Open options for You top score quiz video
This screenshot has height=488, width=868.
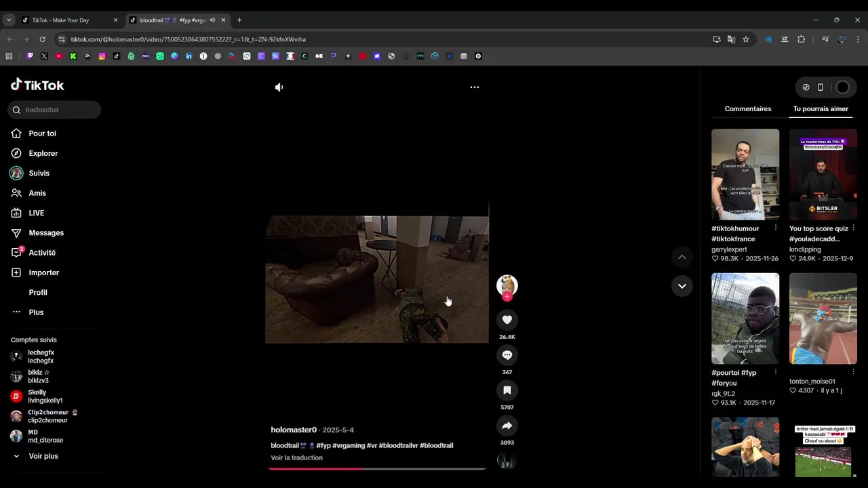853,228
